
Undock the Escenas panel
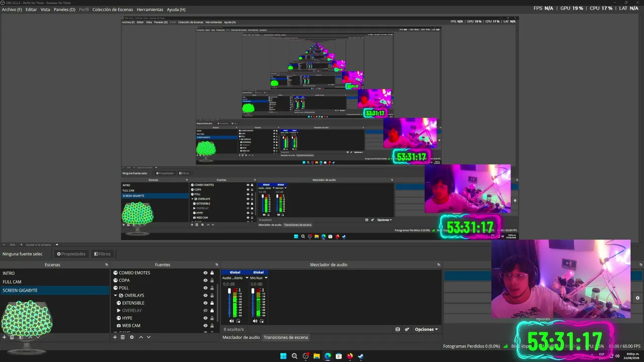pos(106,264)
